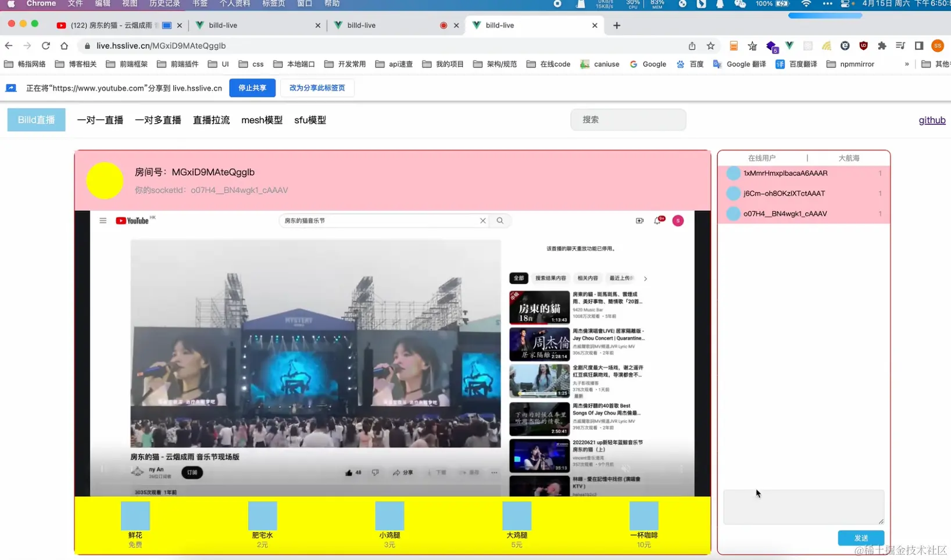Select the 大航海 tab
This screenshot has width=951, height=560.
click(849, 158)
